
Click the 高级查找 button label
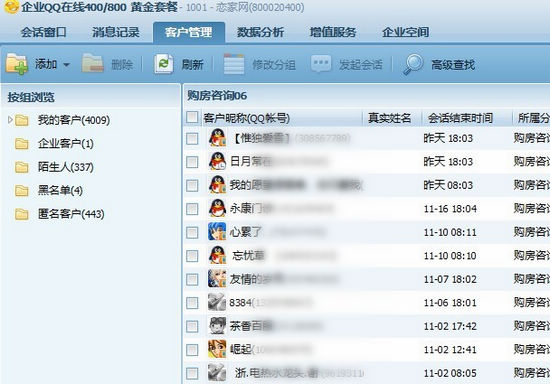click(453, 65)
